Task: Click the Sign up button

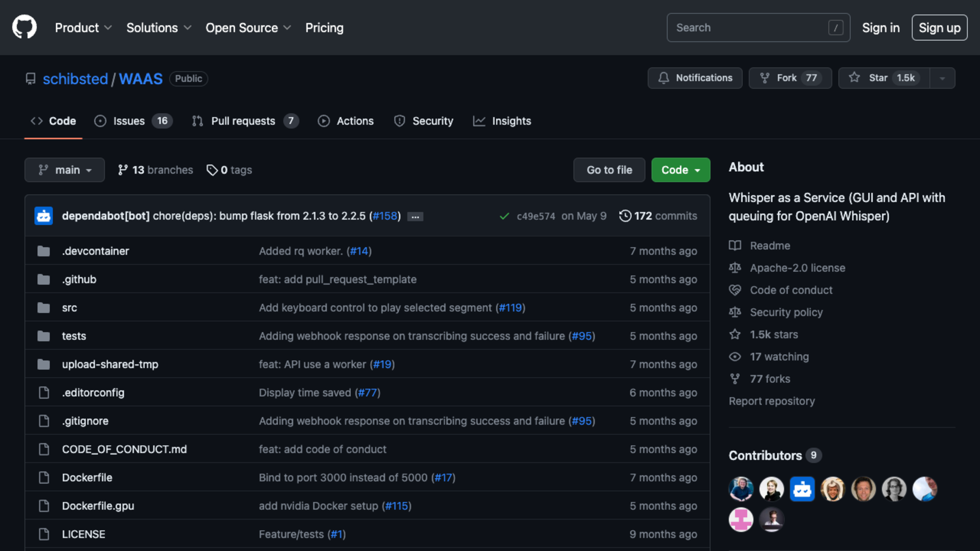Action: pyautogui.click(x=940, y=28)
